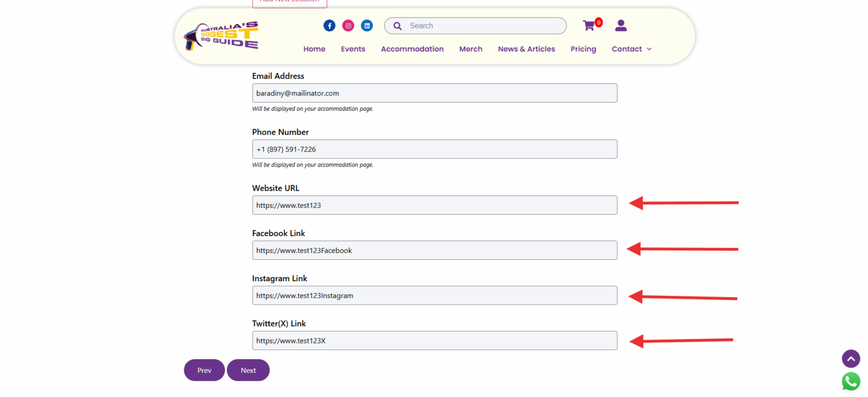Open the Home menu item
The width and height of the screenshot is (868, 397).
click(x=314, y=49)
